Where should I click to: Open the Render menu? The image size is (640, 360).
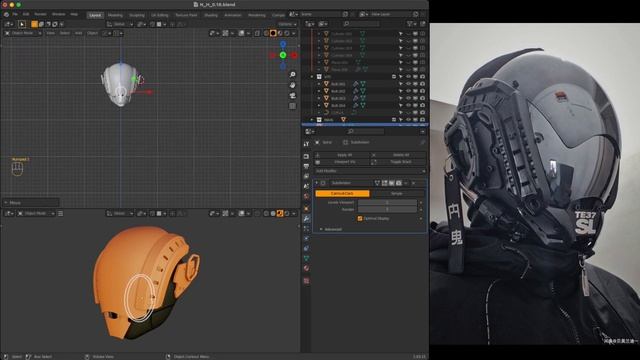[40, 14]
